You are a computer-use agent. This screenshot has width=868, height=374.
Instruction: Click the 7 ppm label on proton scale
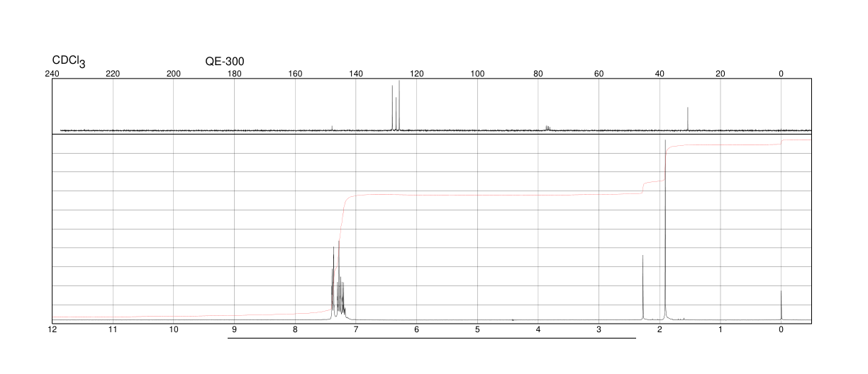click(356, 329)
